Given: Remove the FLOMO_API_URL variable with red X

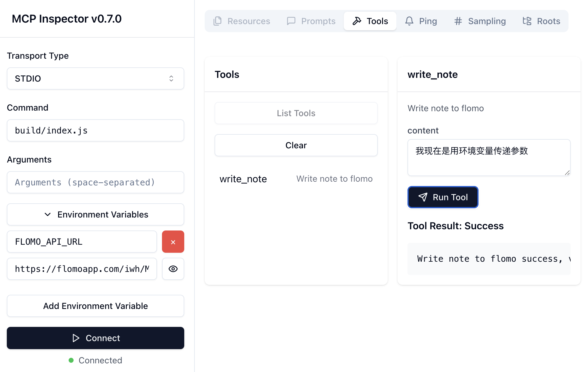Looking at the screenshot, I should 173,242.
